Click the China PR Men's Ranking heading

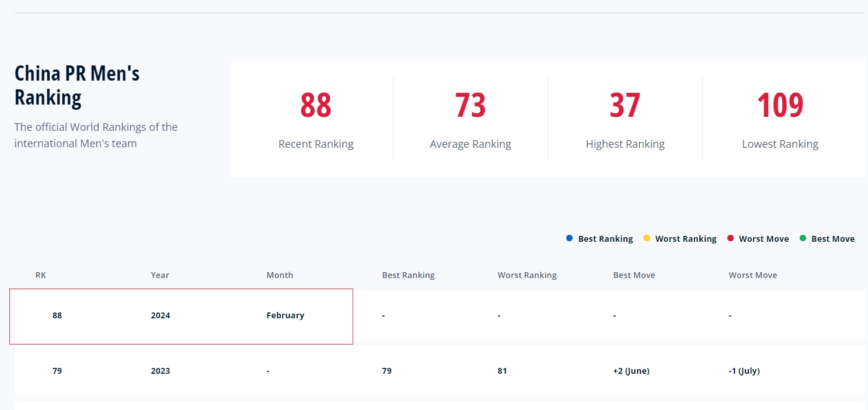77,85
